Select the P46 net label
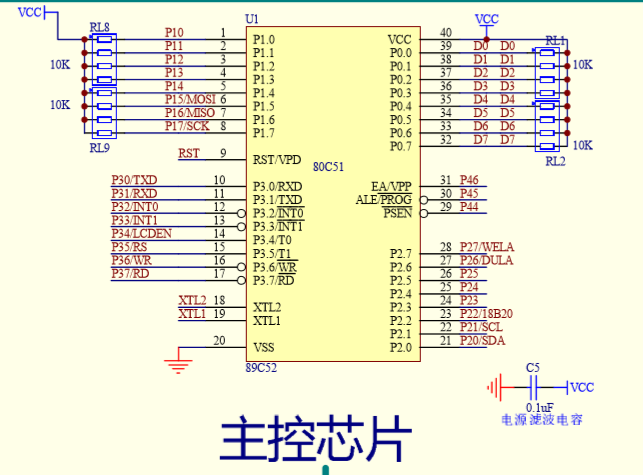The height and width of the screenshot is (475, 643). pos(469,180)
